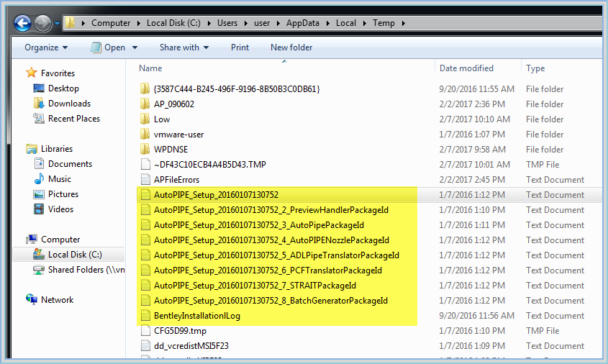Select the dd_vcredistMSI5F23 text document

191,346
